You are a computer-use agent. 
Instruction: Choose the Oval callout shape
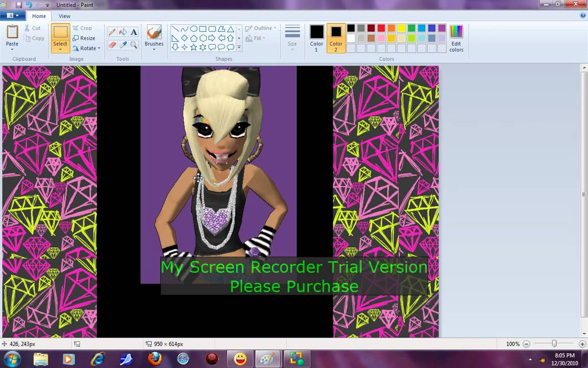(221, 48)
